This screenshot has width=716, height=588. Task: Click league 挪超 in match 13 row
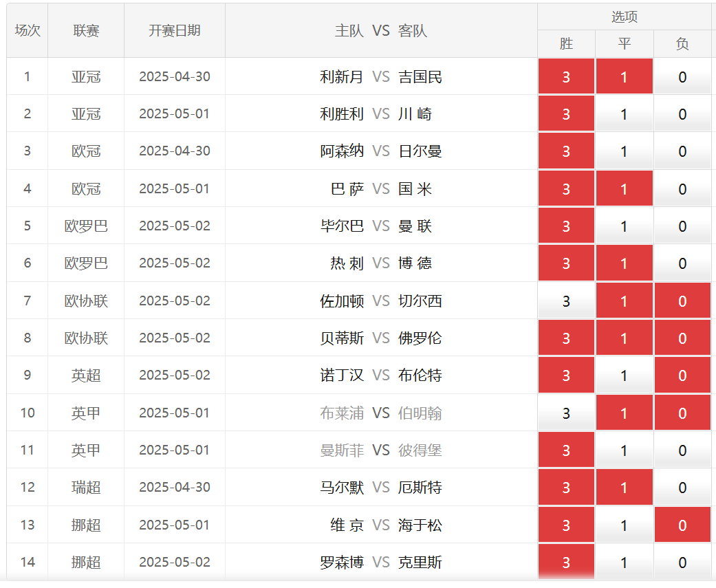(86, 525)
